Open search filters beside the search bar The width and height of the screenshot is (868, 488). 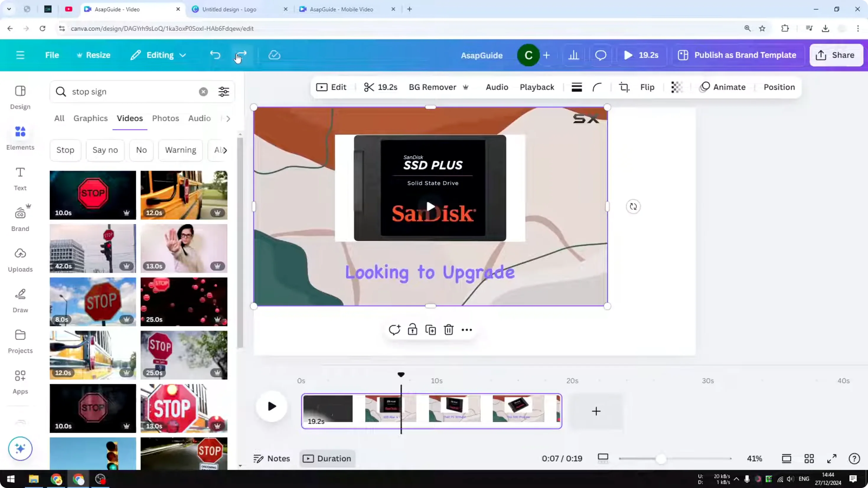[x=224, y=91]
